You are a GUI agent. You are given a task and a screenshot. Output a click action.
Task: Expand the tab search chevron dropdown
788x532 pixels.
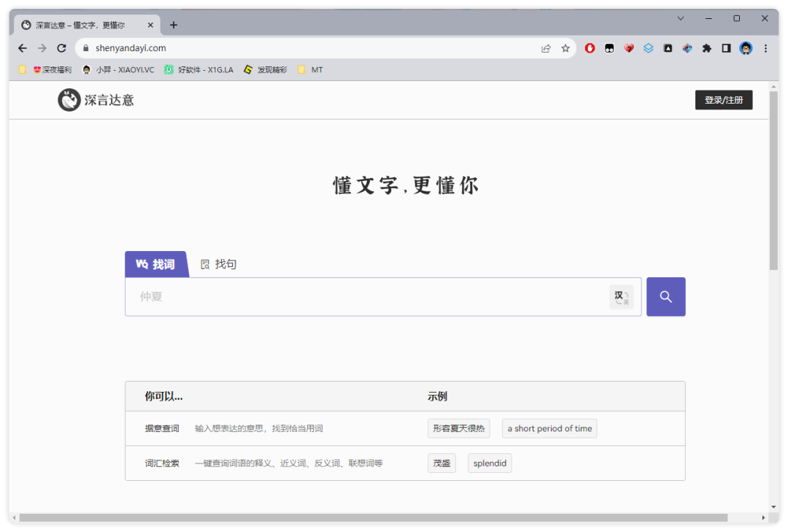tap(681, 18)
